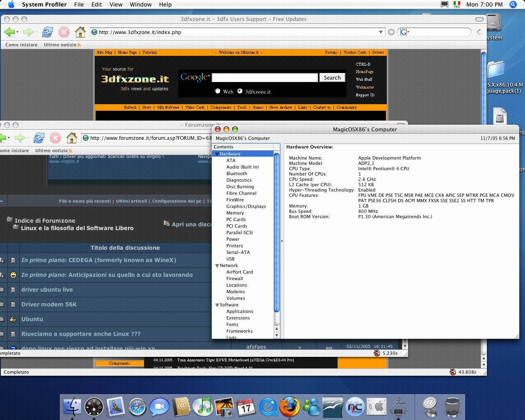Click the 3dfxzone URL address field
The width and height of the screenshot is (525, 420).
237,32
